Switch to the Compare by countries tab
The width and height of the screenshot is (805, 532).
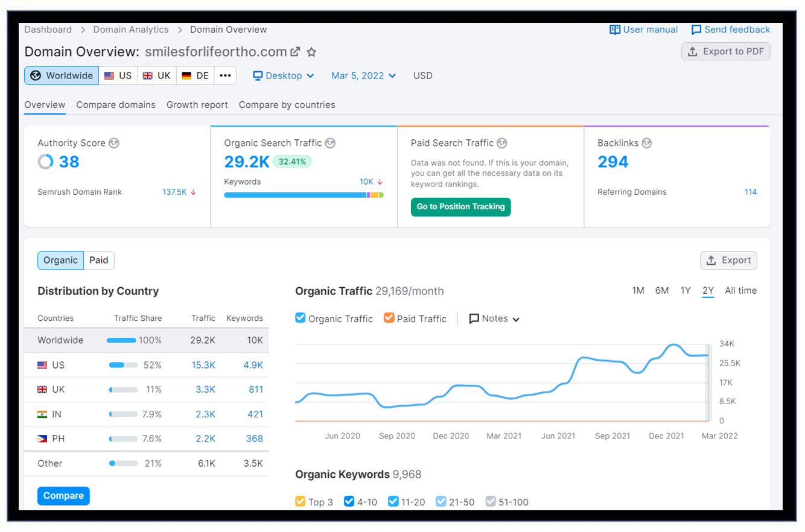click(x=287, y=105)
